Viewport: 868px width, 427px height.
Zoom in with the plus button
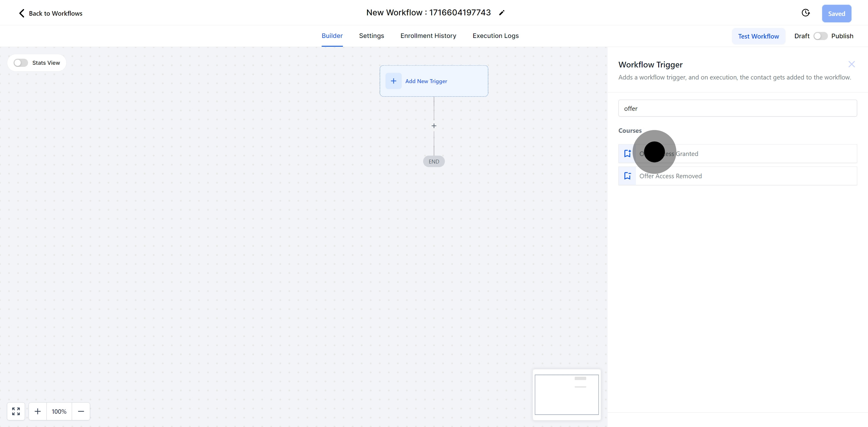click(x=38, y=411)
